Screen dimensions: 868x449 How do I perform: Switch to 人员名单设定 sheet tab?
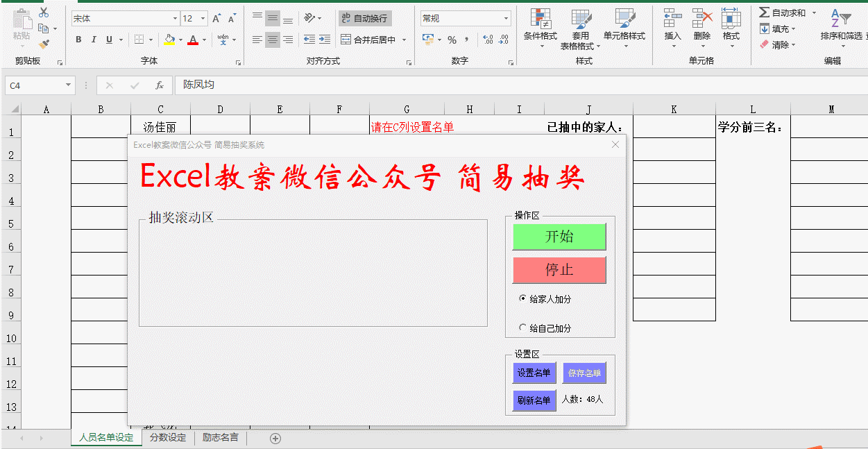coord(106,438)
